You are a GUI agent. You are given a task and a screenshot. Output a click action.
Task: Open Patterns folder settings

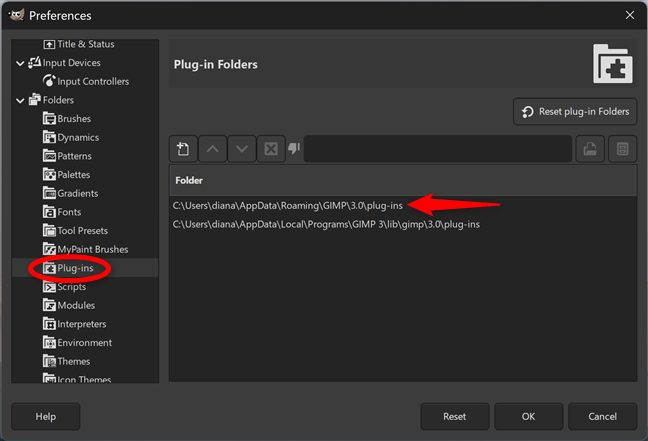[x=67, y=156]
